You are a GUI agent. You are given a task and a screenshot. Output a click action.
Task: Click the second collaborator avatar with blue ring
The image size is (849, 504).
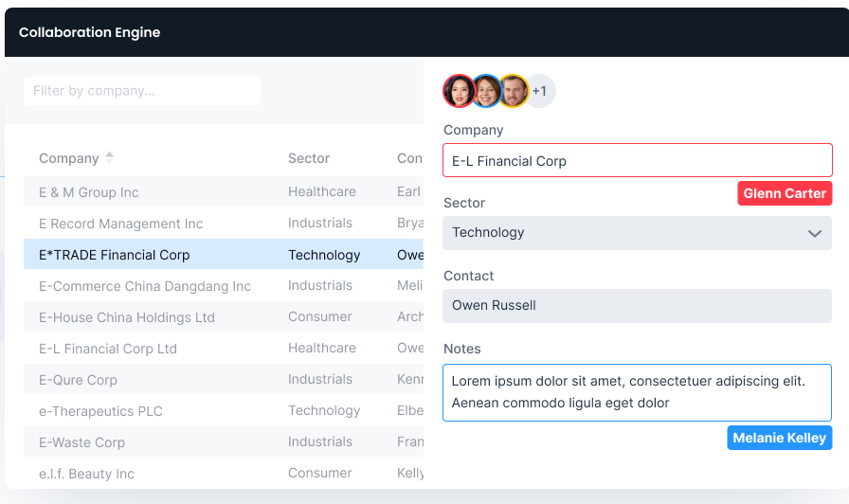486,91
